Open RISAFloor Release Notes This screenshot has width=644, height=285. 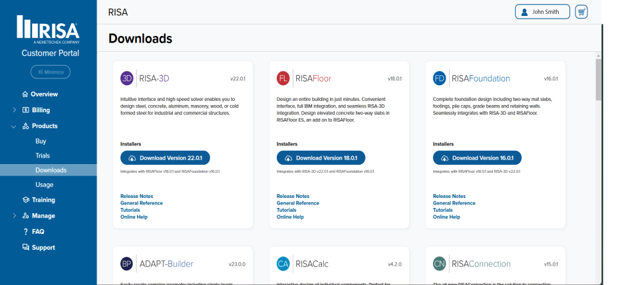tap(293, 196)
